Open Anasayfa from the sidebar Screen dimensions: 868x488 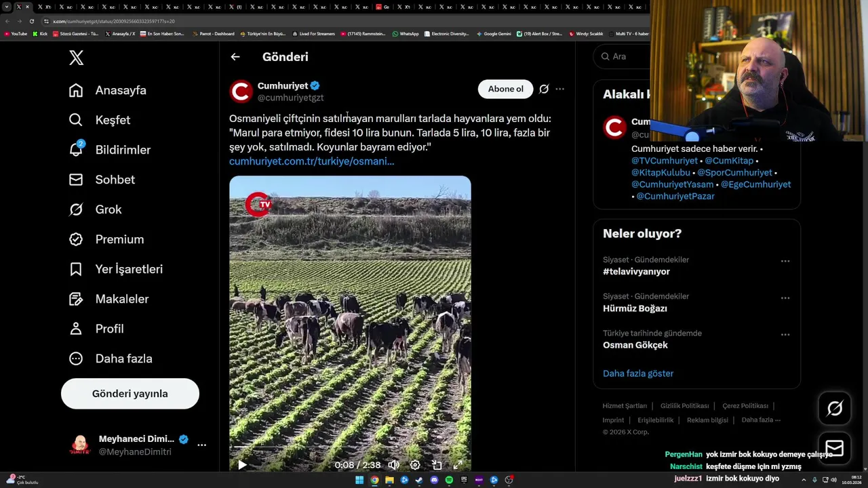(x=108, y=90)
